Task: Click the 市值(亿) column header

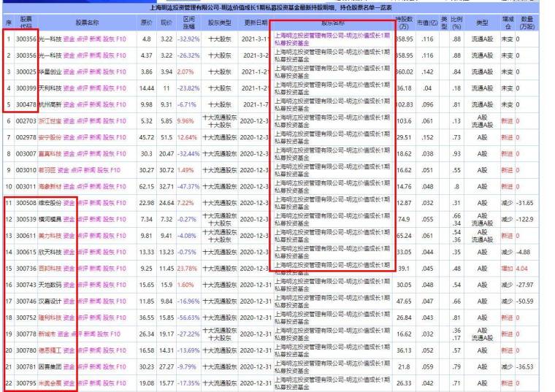Action: (x=428, y=23)
